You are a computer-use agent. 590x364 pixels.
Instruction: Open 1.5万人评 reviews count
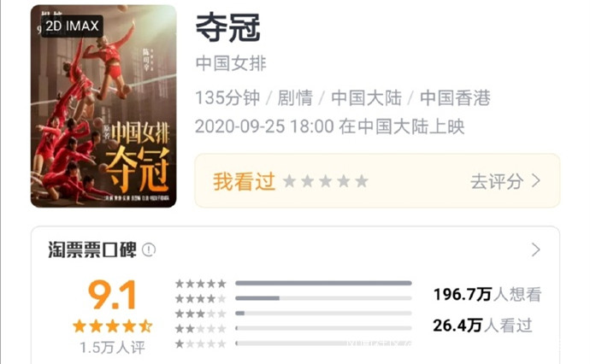pos(112,348)
